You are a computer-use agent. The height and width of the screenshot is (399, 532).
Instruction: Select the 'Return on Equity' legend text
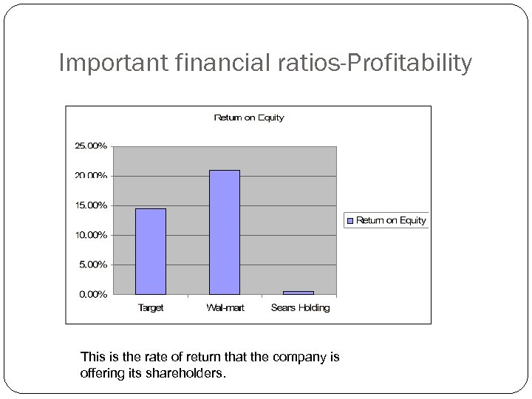391,220
